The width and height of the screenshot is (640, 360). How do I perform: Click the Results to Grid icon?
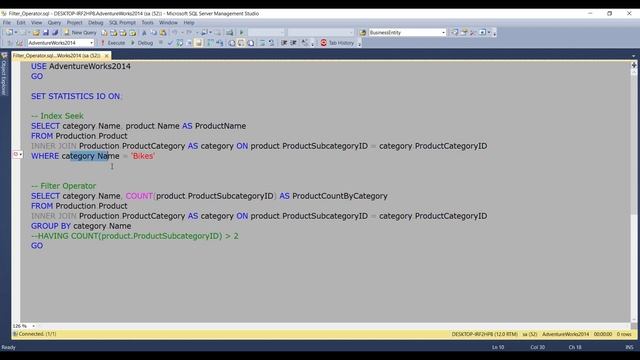coord(241,42)
